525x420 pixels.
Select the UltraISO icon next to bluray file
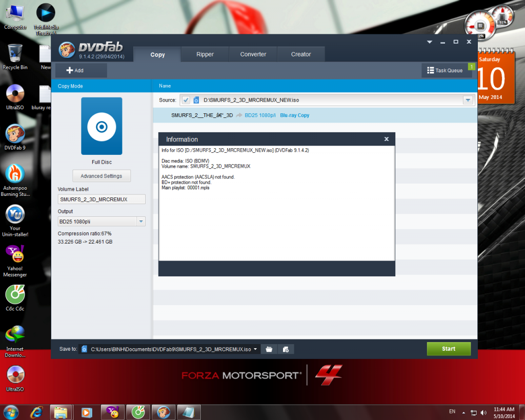tap(15, 97)
